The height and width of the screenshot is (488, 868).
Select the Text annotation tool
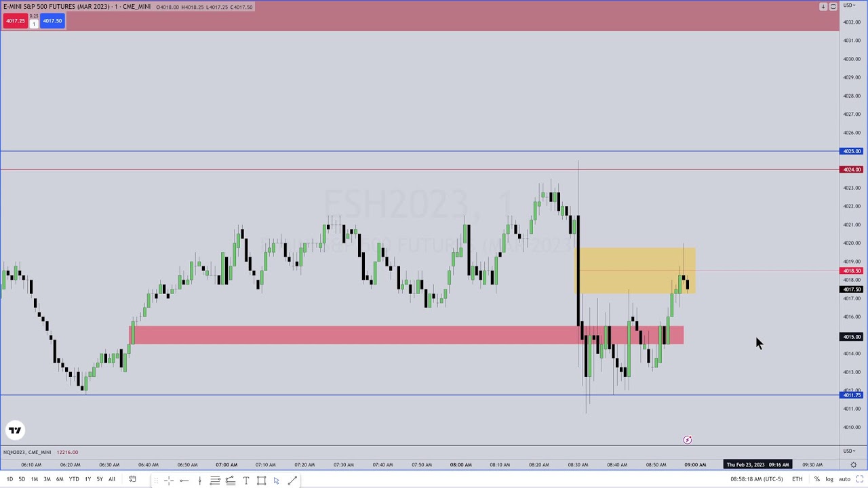coord(246,481)
